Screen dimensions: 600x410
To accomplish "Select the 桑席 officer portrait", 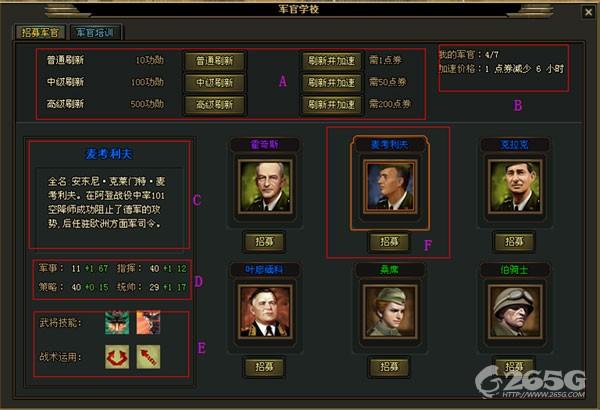I will point(390,311).
